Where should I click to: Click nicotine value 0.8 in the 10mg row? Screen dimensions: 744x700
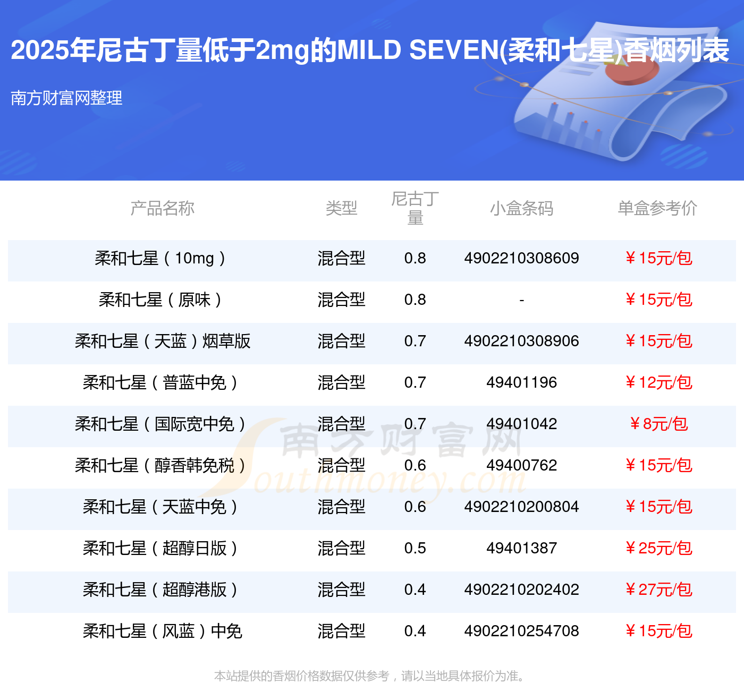[415, 258]
